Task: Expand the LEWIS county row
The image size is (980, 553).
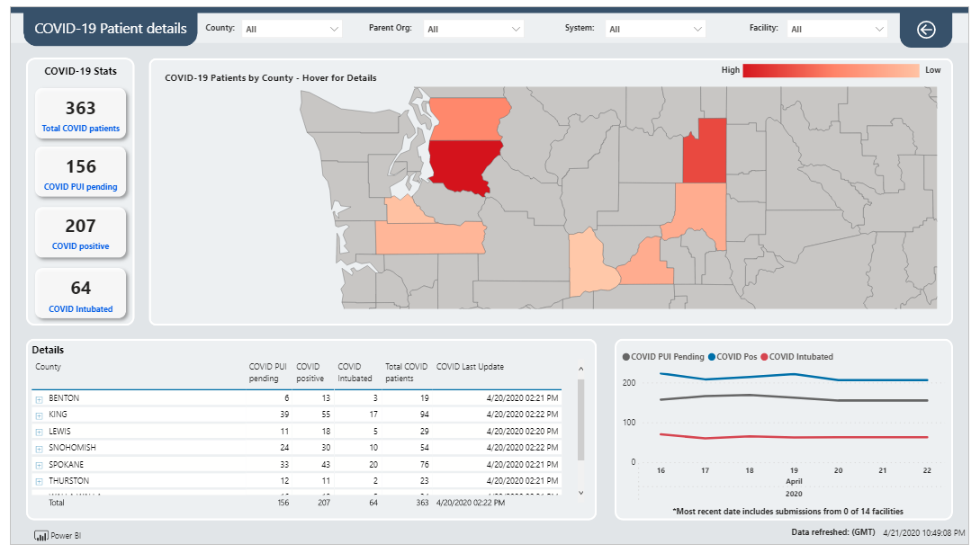Action: (x=39, y=432)
